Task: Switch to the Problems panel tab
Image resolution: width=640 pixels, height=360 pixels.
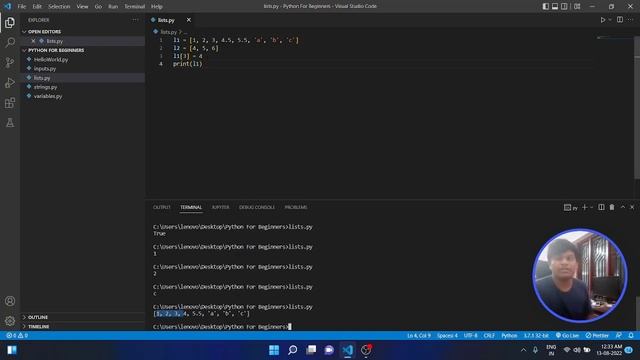Action: tap(296, 207)
